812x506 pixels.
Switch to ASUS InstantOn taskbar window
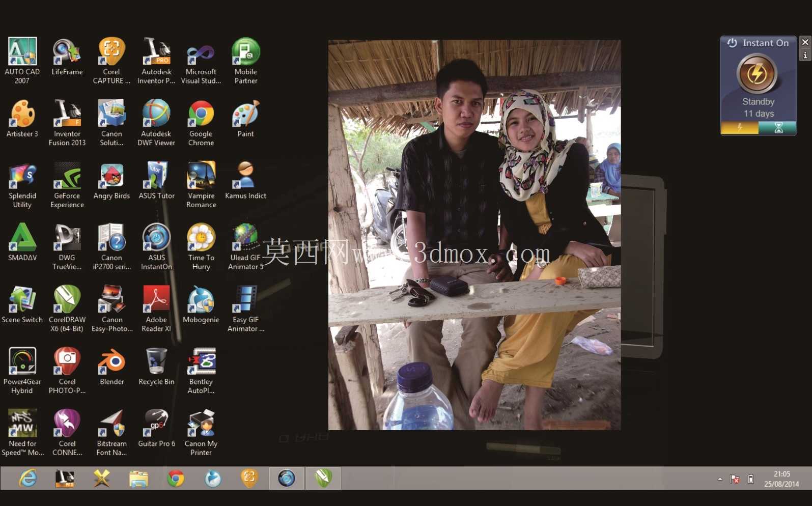[287, 479]
